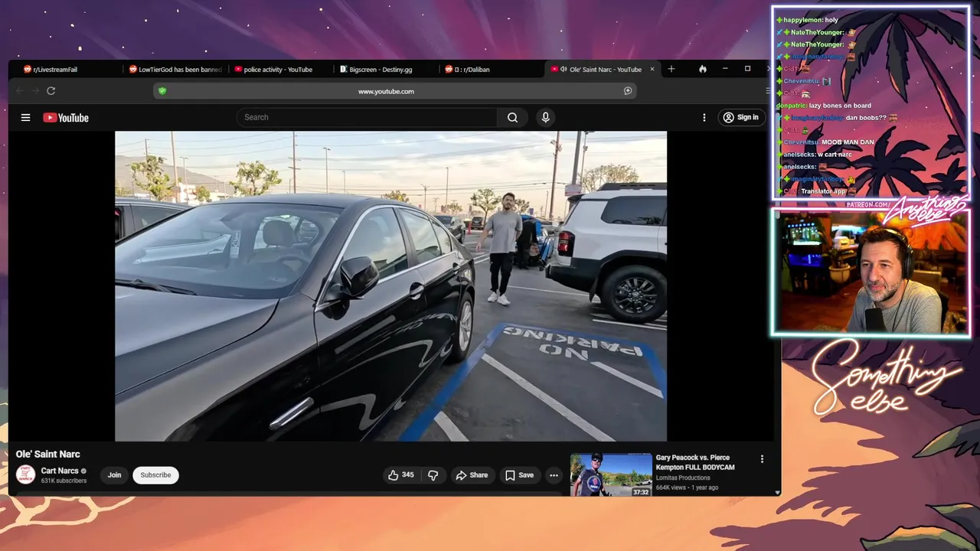Click the video title Ole' Saint Narc
This screenshot has height=551, width=980.
coord(48,454)
